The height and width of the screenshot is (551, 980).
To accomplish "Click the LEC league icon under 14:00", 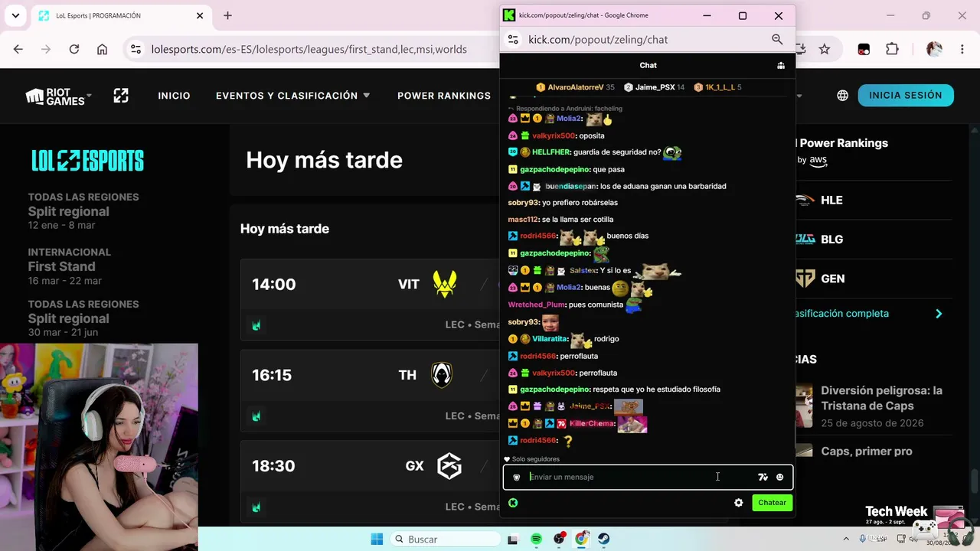I will 256,325.
